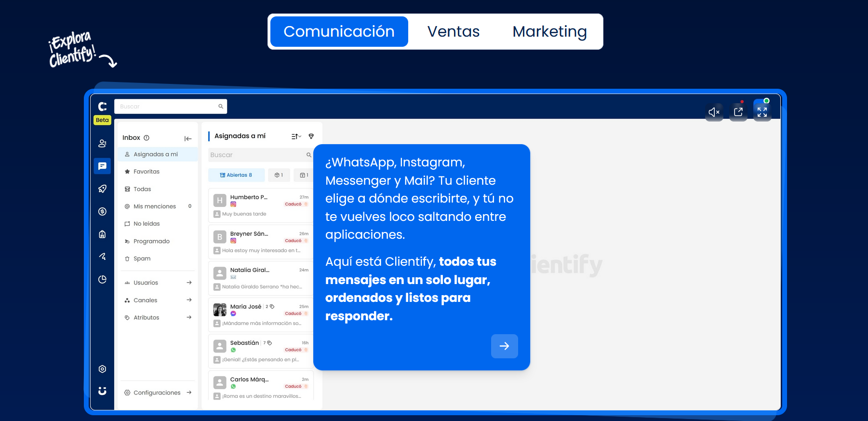Open the sort order dropdown

tap(296, 136)
